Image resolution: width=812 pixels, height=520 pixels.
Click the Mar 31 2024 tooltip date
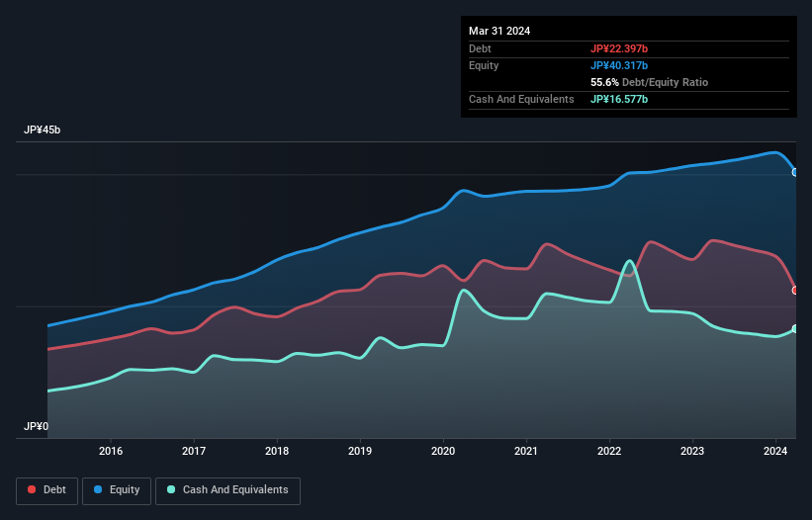click(x=499, y=31)
